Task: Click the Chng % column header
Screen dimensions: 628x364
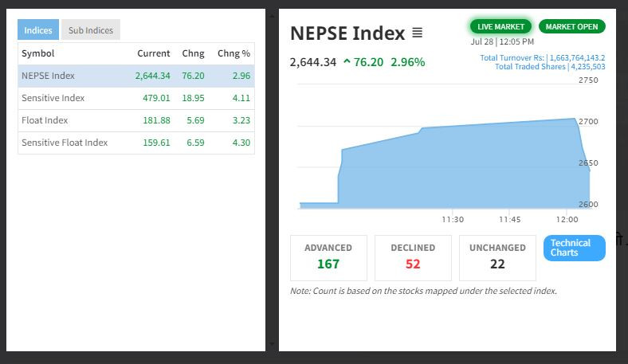Action: [x=234, y=53]
